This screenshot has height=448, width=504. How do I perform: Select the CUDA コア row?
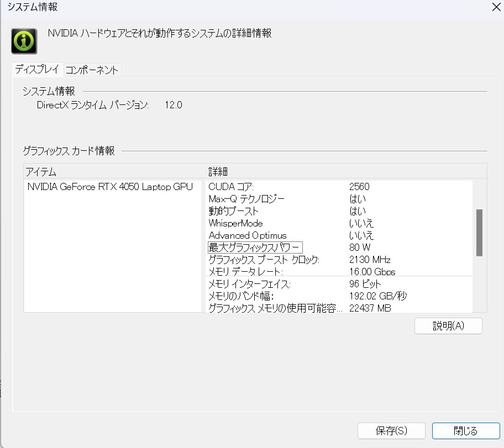(x=339, y=187)
